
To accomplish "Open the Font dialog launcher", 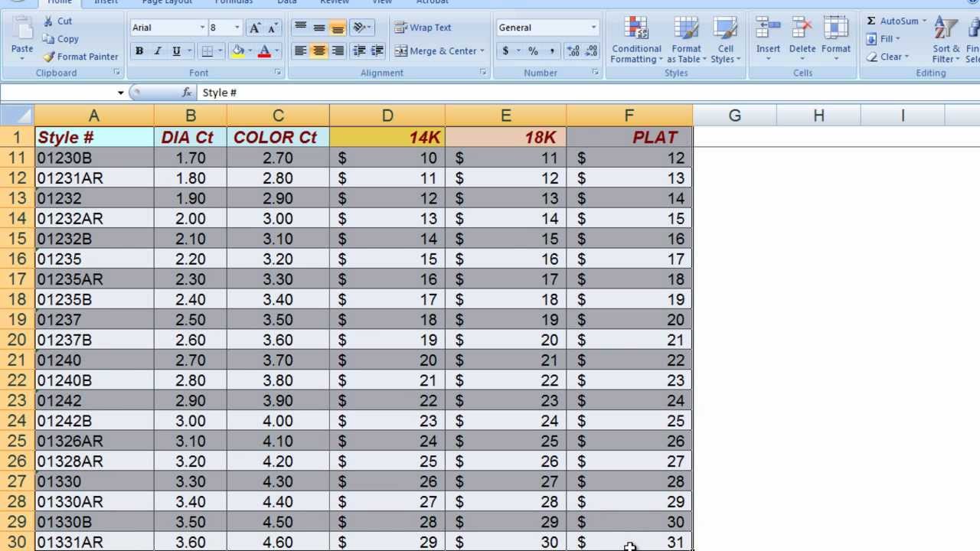I will coord(278,73).
